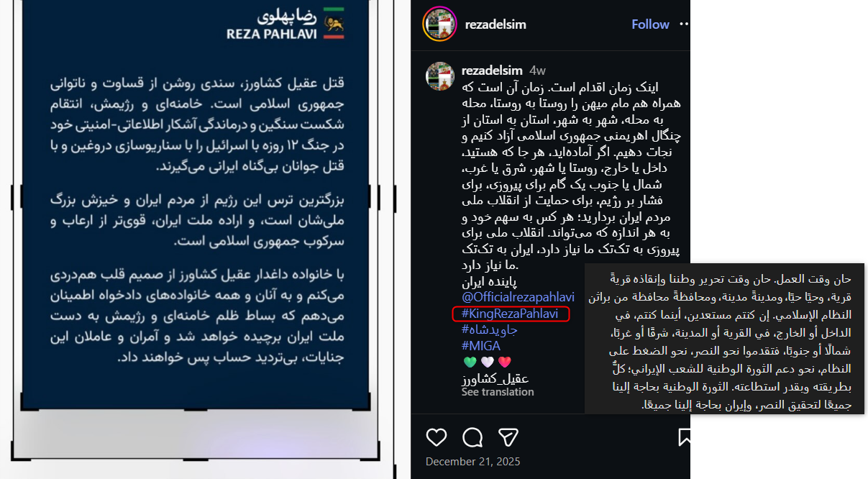The height and width of the screenshot is (479, 868).
Task: Open comments with the speech bubble icon
Action: 472,437
